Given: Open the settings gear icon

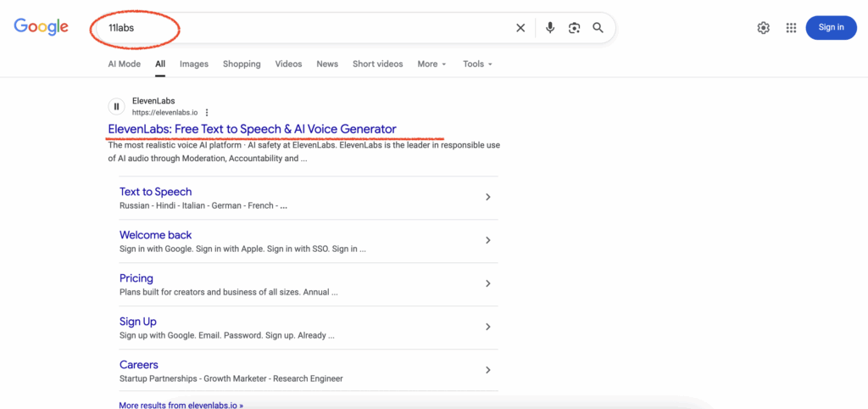Looking at the screenshot, I should 763,28.
